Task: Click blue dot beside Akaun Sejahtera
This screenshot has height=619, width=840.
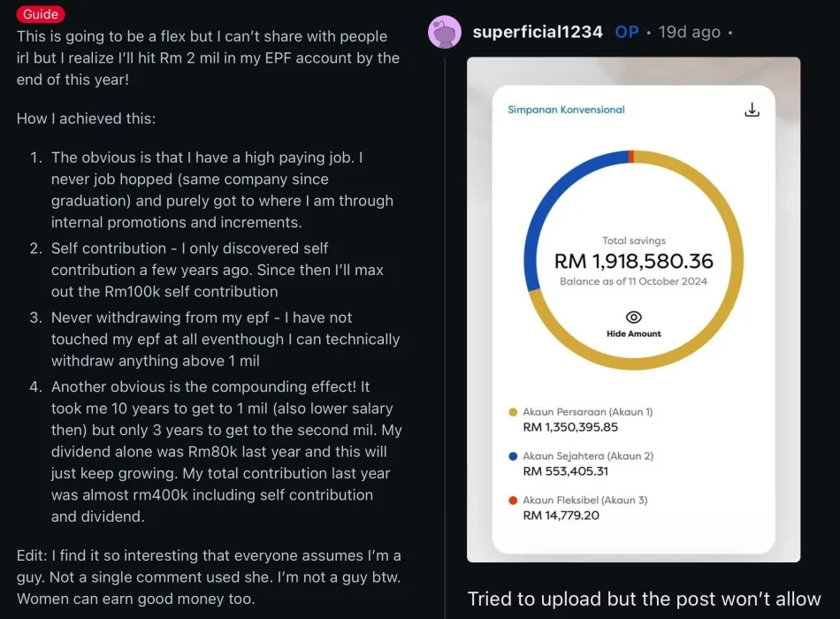Action: tap(513, 456)
